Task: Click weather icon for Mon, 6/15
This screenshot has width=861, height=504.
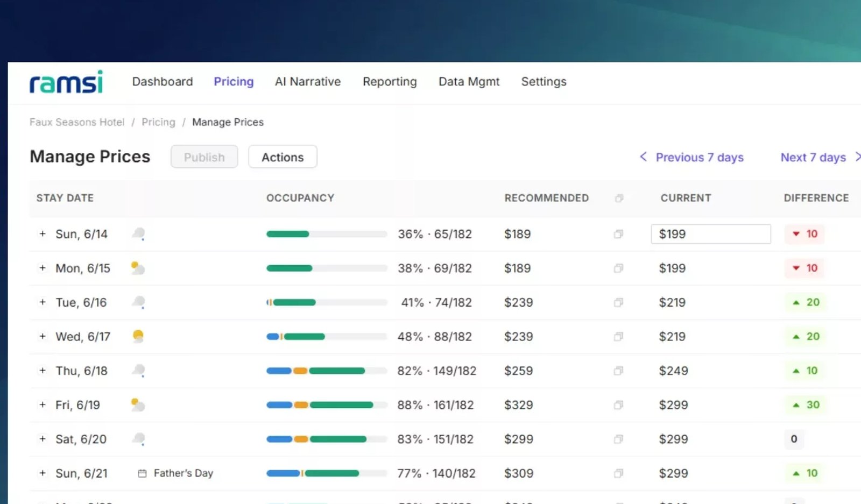Action: click(x=138, y=268)
